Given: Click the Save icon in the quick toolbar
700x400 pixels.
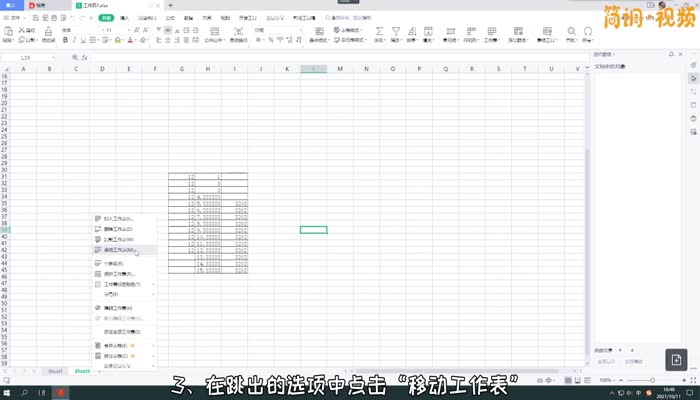Looking at the screenshot, I should tap(36, 18).
